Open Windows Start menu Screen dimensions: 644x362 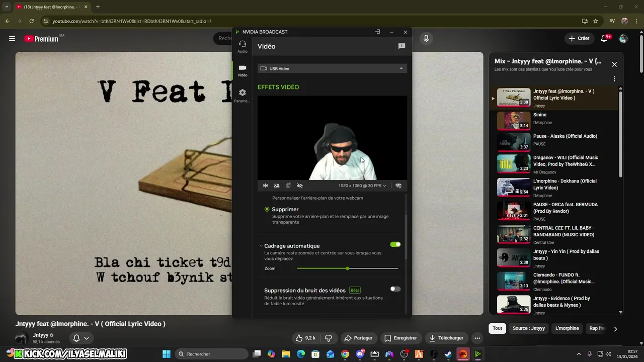coord(167,354)
